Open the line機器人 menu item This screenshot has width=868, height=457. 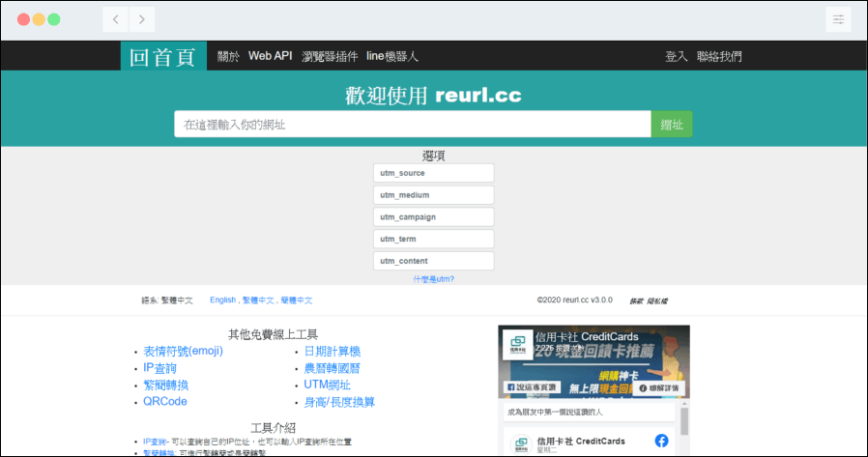pyautogui.click(x=391, y=56)
